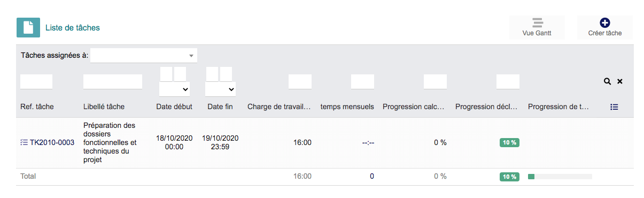Sort by Libellé tâche column header
The width and height of the screenshot is (644, 198).
(104, 106)
